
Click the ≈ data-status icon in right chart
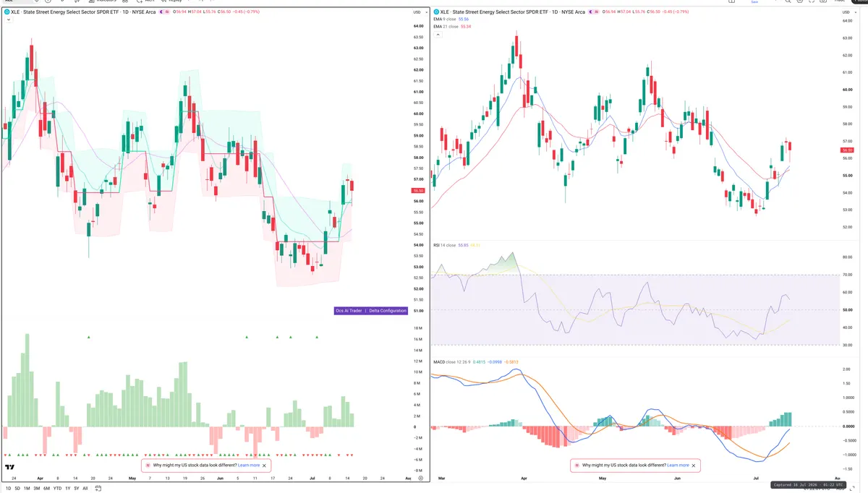click(x=596, y=12)
